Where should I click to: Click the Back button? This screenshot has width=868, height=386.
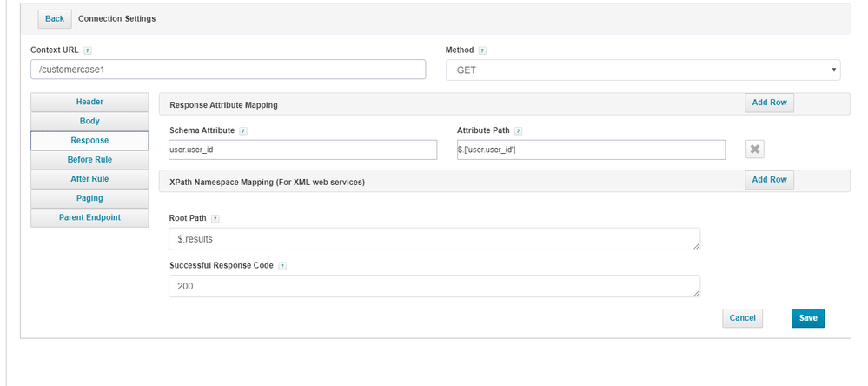pyautogui.click(x=54, y=18)
